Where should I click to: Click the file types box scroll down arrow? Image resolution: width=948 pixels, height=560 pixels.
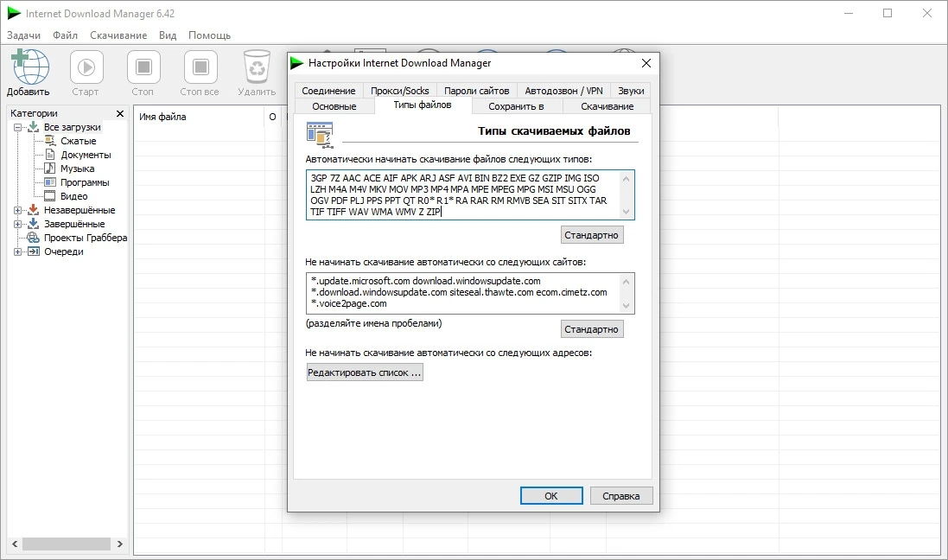[x=627, y=212]
